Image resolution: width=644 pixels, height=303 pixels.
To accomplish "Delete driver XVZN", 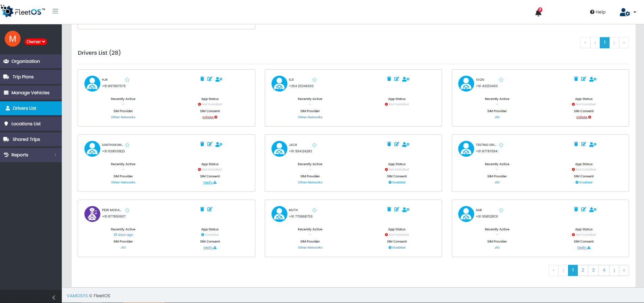I will 576,79.
